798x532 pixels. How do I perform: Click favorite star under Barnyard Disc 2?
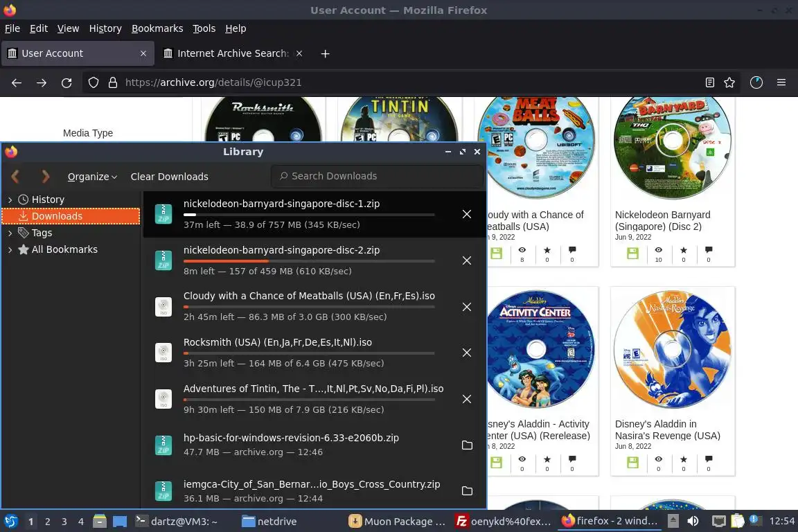pyautogui.click(x=684, y=250)
